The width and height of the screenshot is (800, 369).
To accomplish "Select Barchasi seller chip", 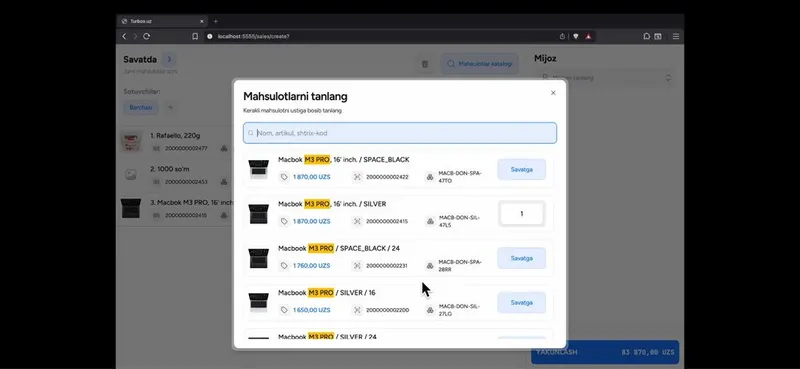I will click(141, 108).
